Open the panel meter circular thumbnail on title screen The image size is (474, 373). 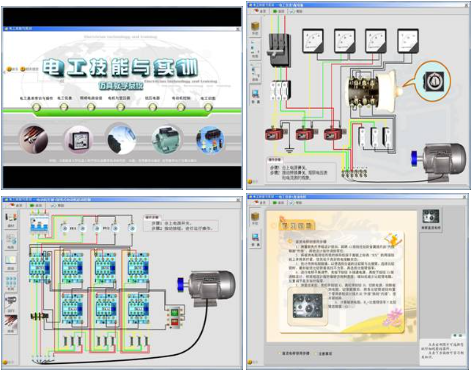tap(79, 140)
